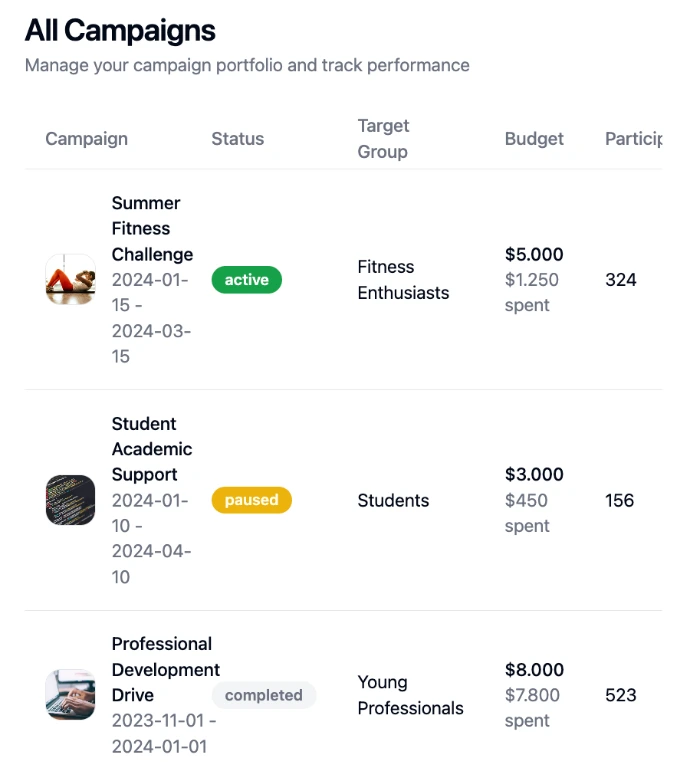Click the Target Group column header
The width and height of the screenshot is (690, 768).
click(x=383, y=139)
